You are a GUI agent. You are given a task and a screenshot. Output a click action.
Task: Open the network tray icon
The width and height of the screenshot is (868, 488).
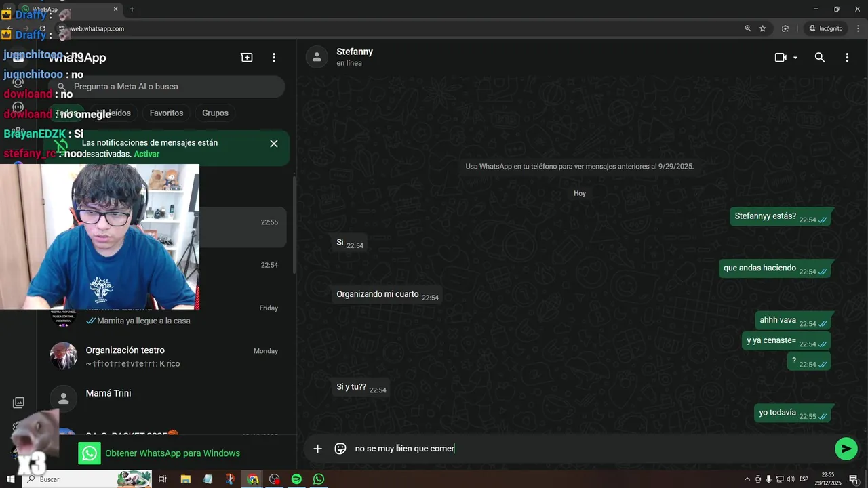780,479
